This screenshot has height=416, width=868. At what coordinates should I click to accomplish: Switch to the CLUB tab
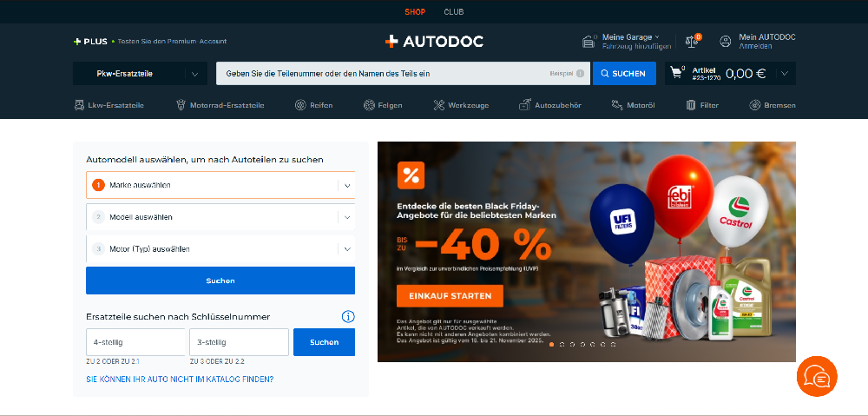[454, 11]
